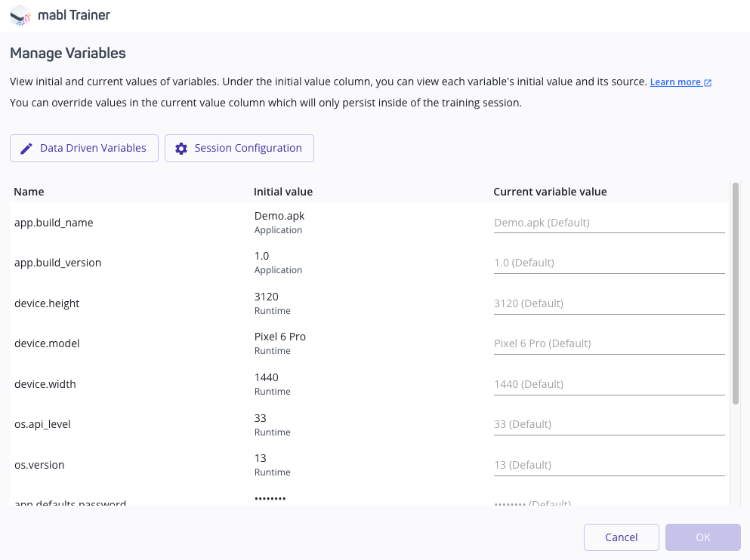Override the device.model current value
Viewport: 750px width, 560px height.
(x=609, y=343)
